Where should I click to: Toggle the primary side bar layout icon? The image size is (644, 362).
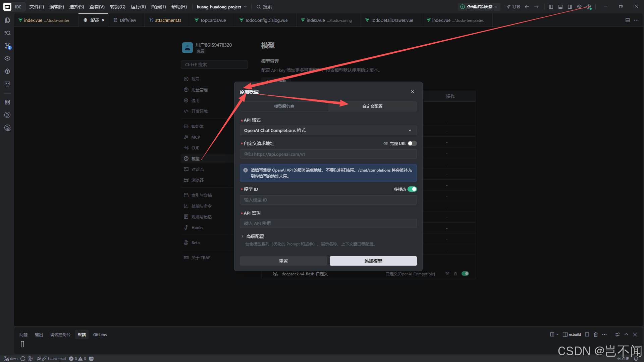(x=551, y=7)
